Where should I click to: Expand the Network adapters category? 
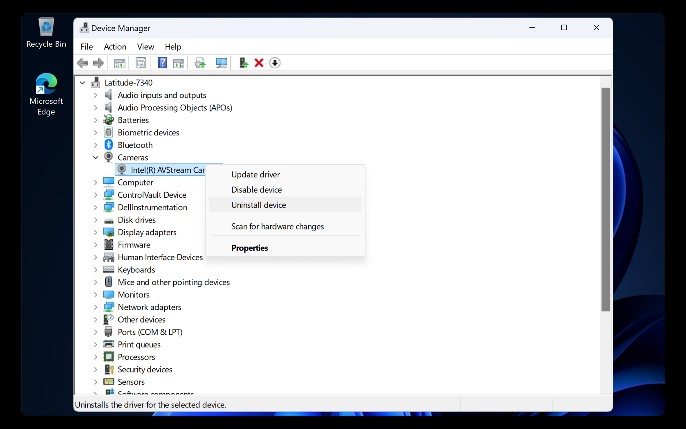point(95,307)
